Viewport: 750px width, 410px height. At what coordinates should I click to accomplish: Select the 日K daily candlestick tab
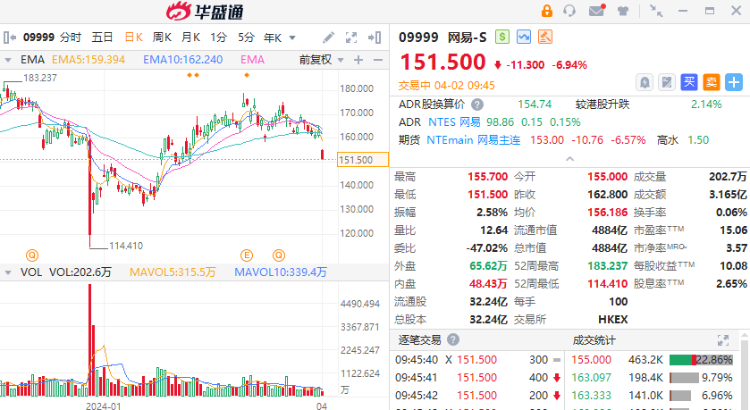[x=133, y=37]
